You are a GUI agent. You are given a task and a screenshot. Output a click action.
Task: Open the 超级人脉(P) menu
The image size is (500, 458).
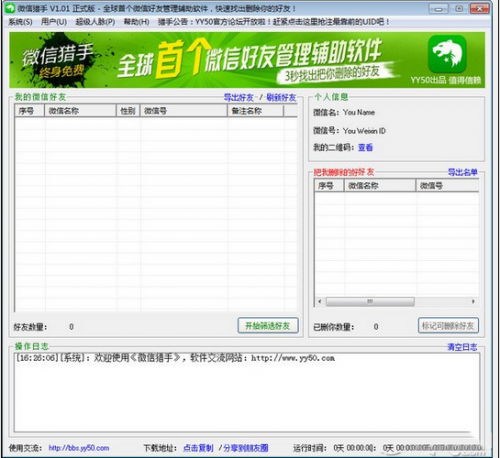coord(95,22)
